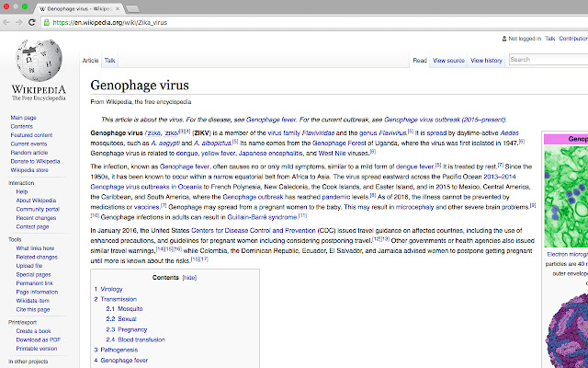Open the Article tab

pos(90,61)
